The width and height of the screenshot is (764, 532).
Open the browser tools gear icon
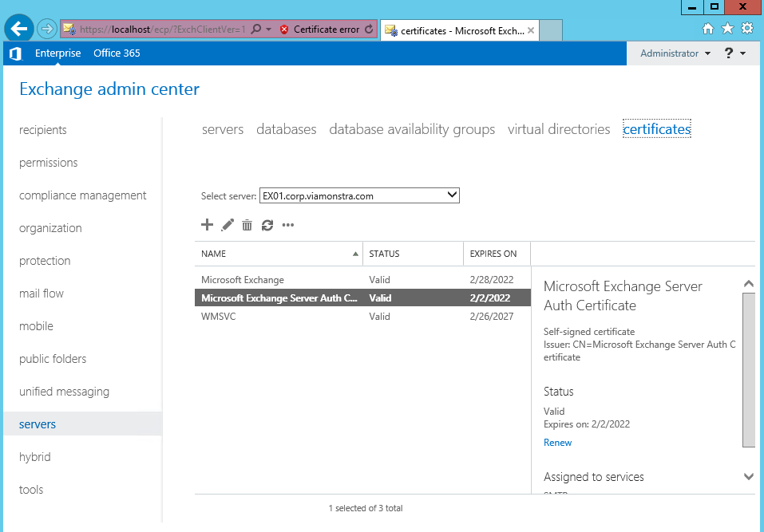coord(747,29)
